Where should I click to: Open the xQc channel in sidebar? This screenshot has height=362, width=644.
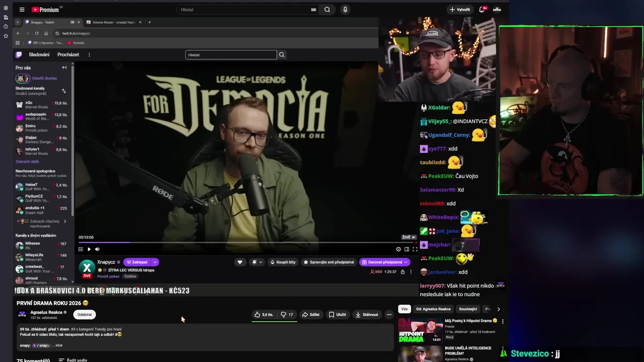point(42,103)
